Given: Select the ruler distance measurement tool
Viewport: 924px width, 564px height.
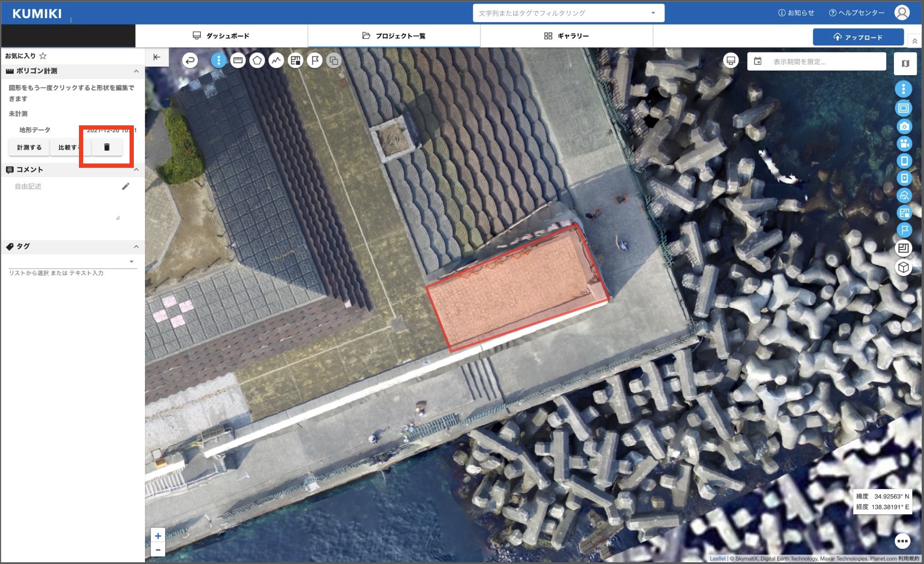Looking at the screenshot, I should (238, 61).
